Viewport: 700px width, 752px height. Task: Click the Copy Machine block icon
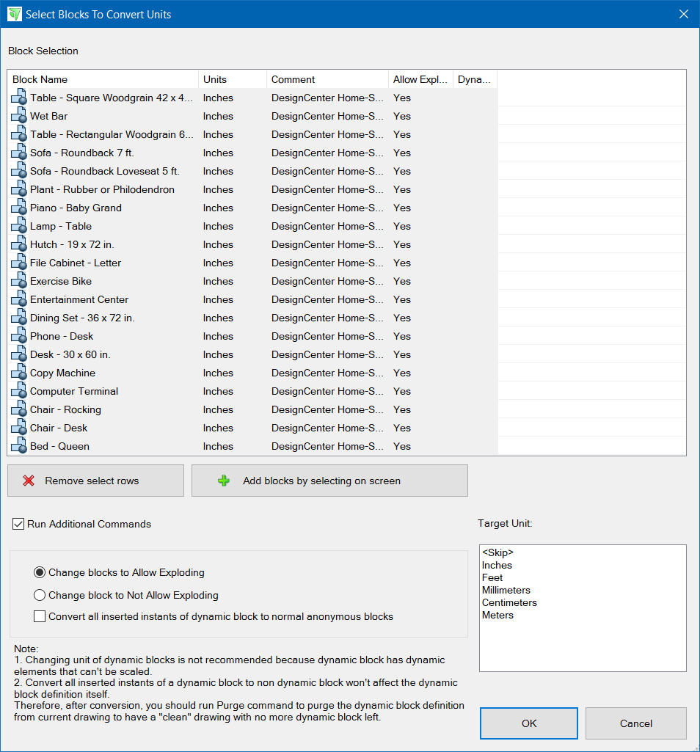coord(19,373)
